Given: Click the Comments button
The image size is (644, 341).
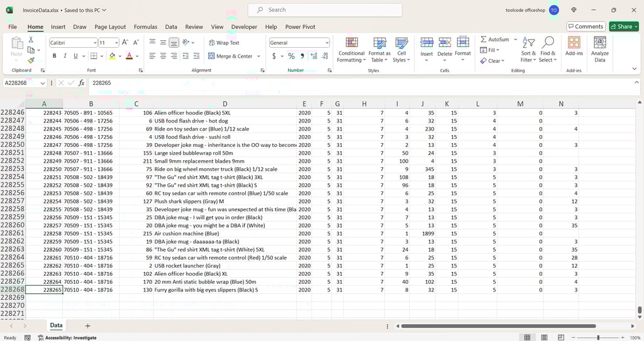Looking at the screenshot, I should (586, 26).
